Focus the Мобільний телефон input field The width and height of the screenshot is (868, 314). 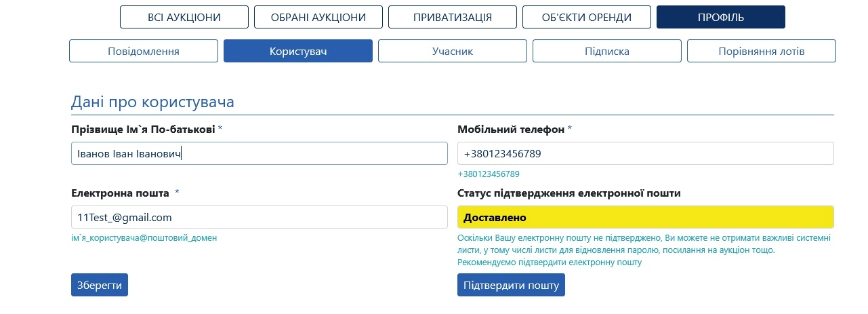646,153
